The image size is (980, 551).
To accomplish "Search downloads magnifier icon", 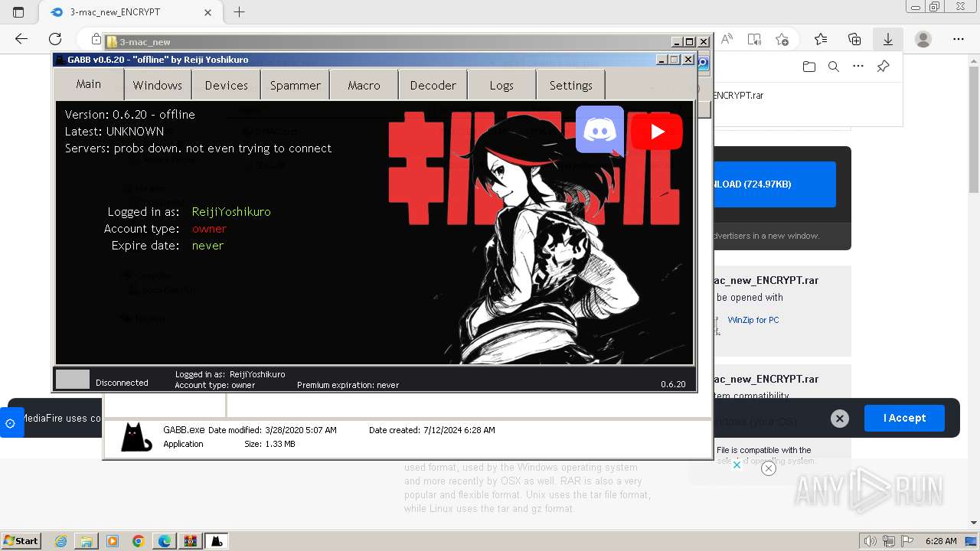I will [834, 67].
